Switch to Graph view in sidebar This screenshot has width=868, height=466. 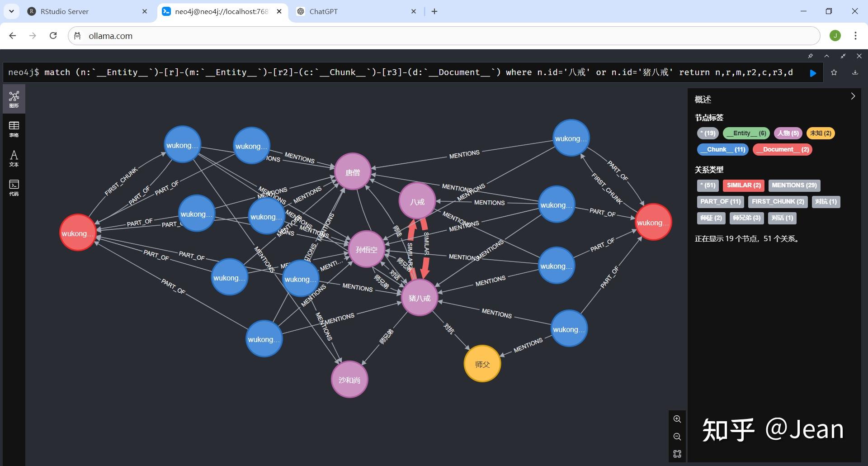tap(14, 99)
